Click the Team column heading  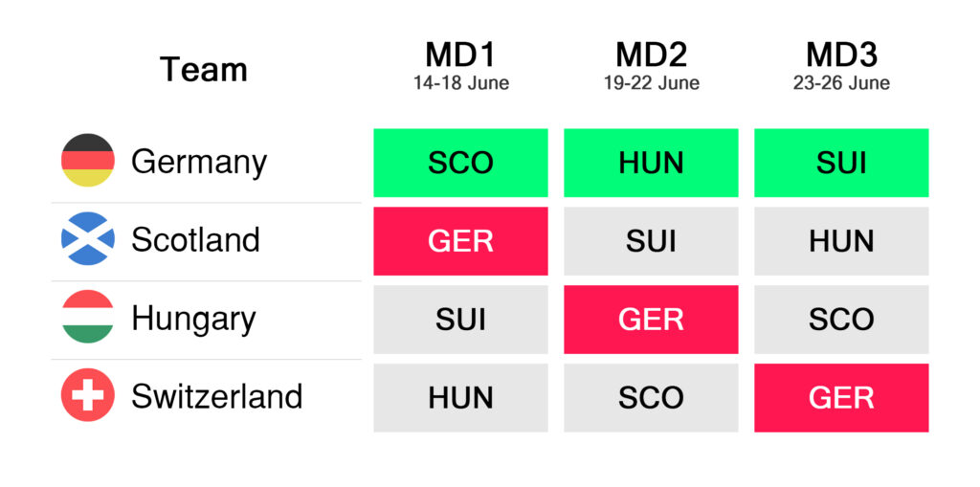click(x=204, y=70)
